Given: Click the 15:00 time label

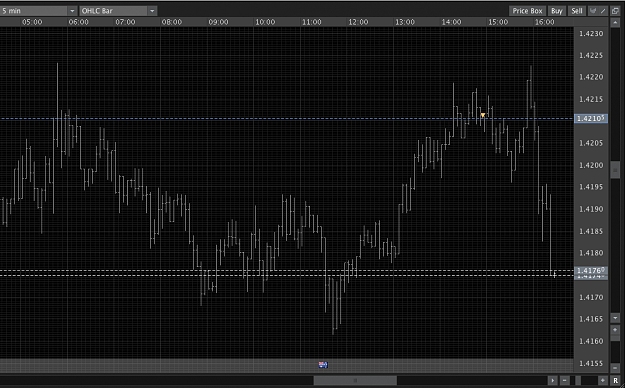Looking at the screenshot, I should [498, 22].
